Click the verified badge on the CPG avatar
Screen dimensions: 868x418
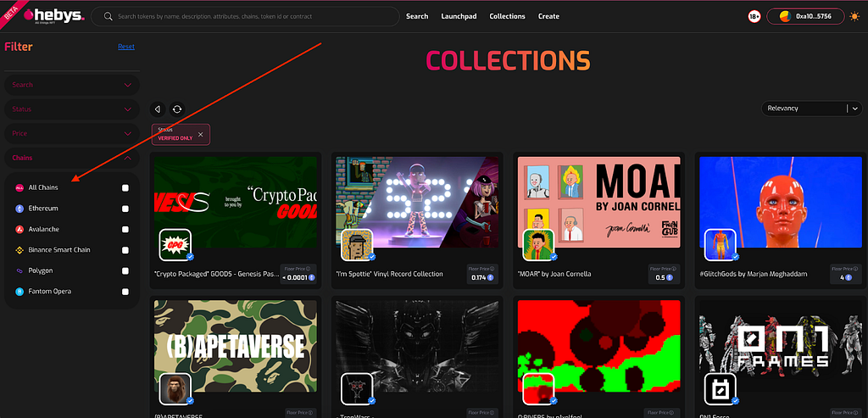190,257
